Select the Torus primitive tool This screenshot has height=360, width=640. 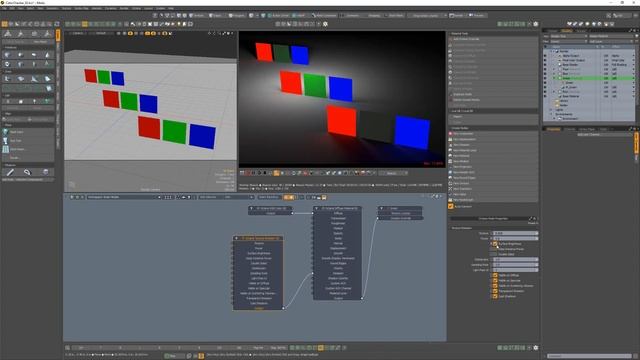[7, 64]
